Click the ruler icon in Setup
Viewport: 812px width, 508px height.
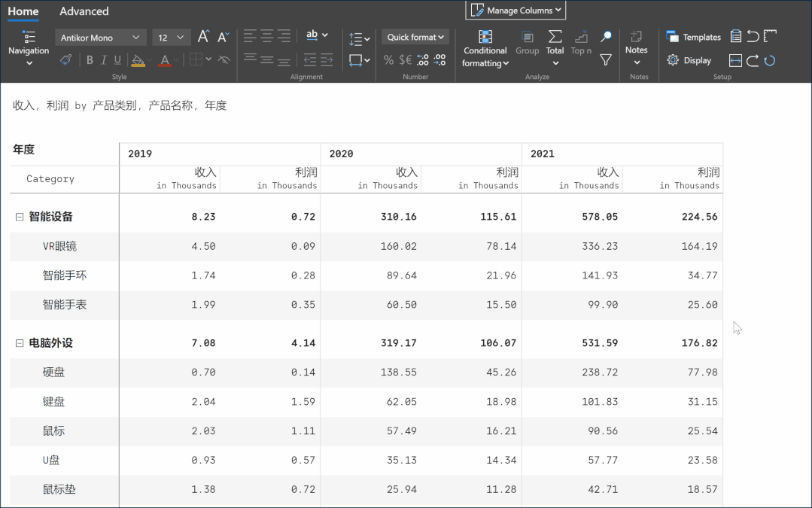(x=770, y=35)
